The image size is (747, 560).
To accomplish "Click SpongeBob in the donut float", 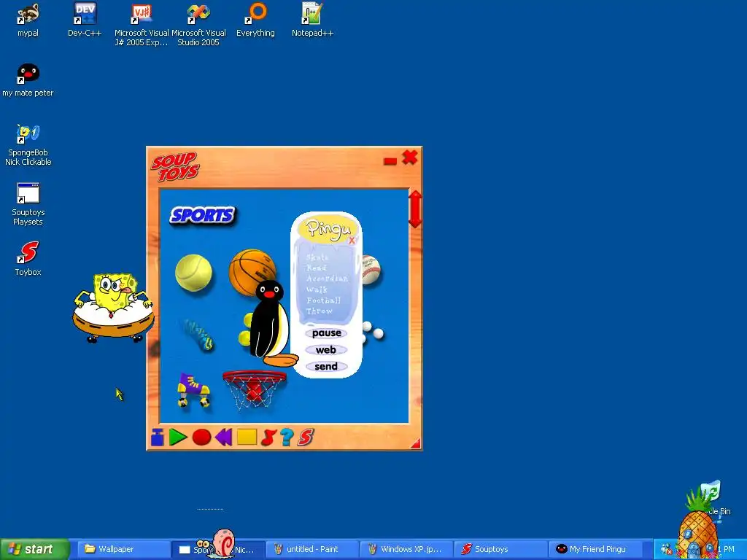I will (x=113, y=307).
